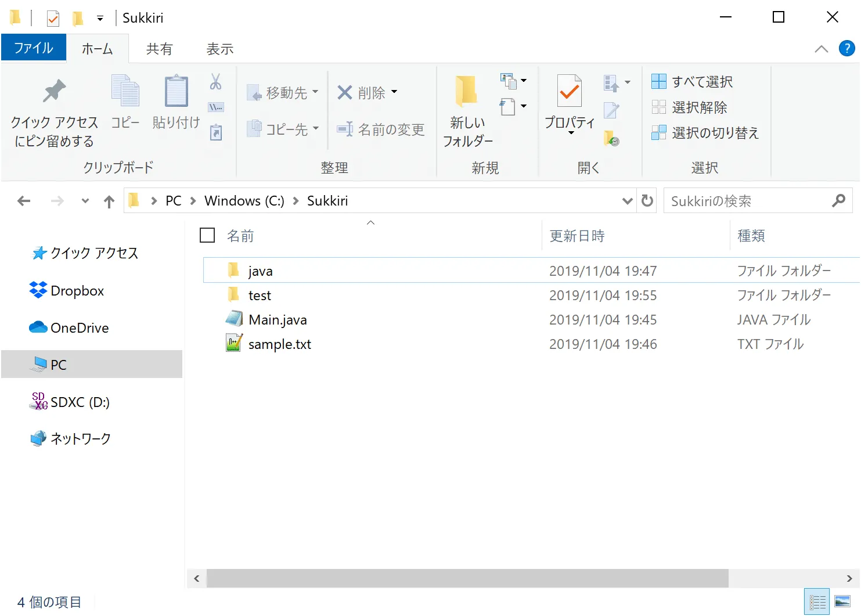This screenshot has height=616, width=861.
Task: Open Explorer help question mark
Action: pos(846,49)
